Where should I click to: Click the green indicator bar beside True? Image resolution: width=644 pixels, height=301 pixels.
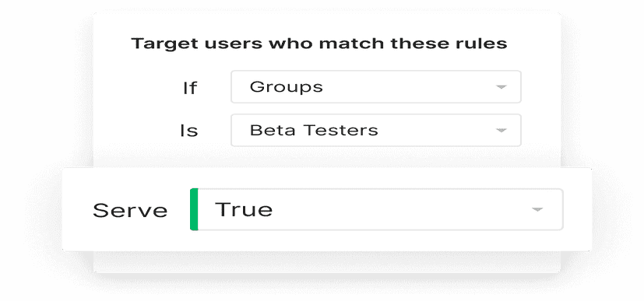click(194, 209)
